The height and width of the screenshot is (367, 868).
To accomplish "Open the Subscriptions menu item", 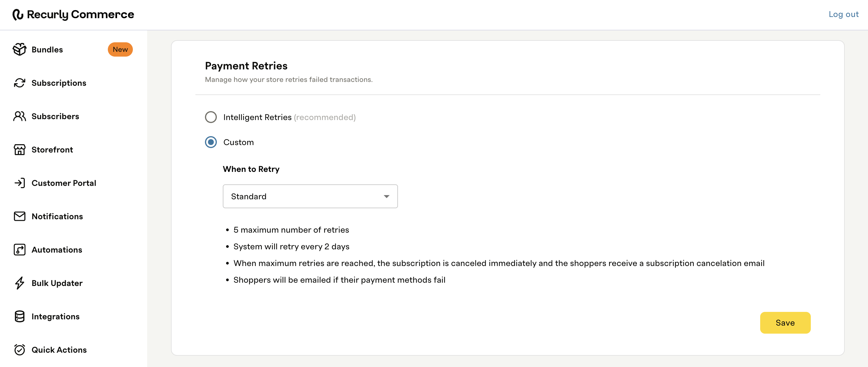I will (59, 83).
